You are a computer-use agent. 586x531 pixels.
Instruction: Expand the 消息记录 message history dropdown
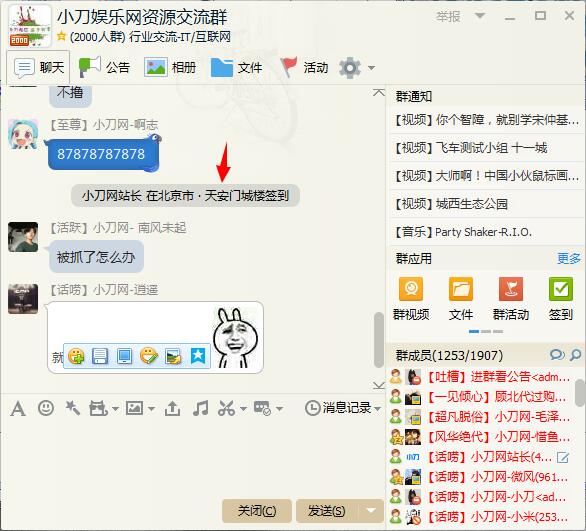(377, 408)
